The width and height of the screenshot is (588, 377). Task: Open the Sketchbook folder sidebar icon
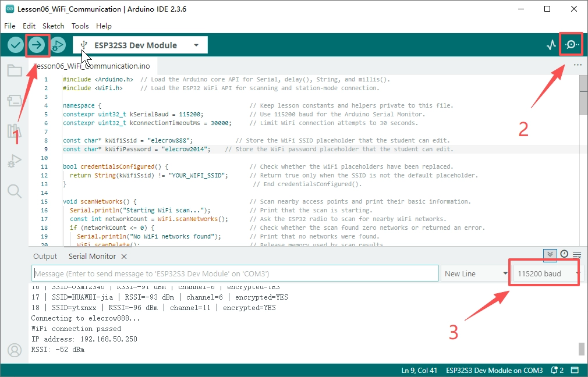click(x=15, y=70)
